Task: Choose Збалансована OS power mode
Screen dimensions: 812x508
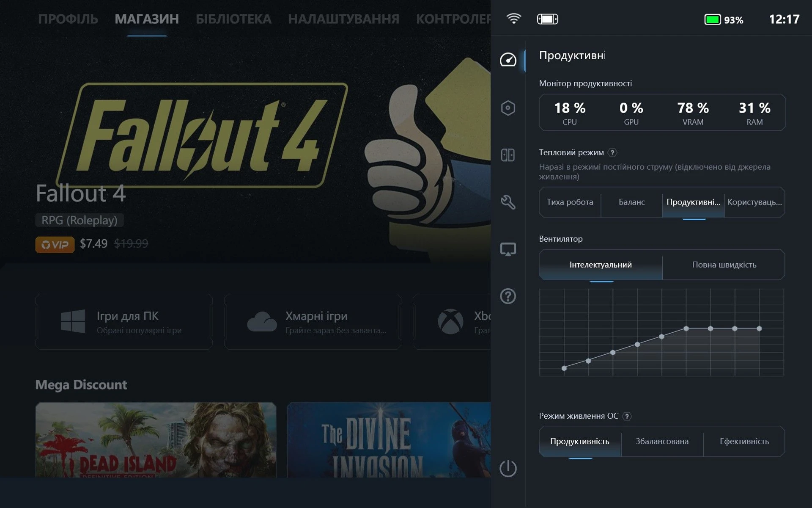Action: click(x=662, y=441)
